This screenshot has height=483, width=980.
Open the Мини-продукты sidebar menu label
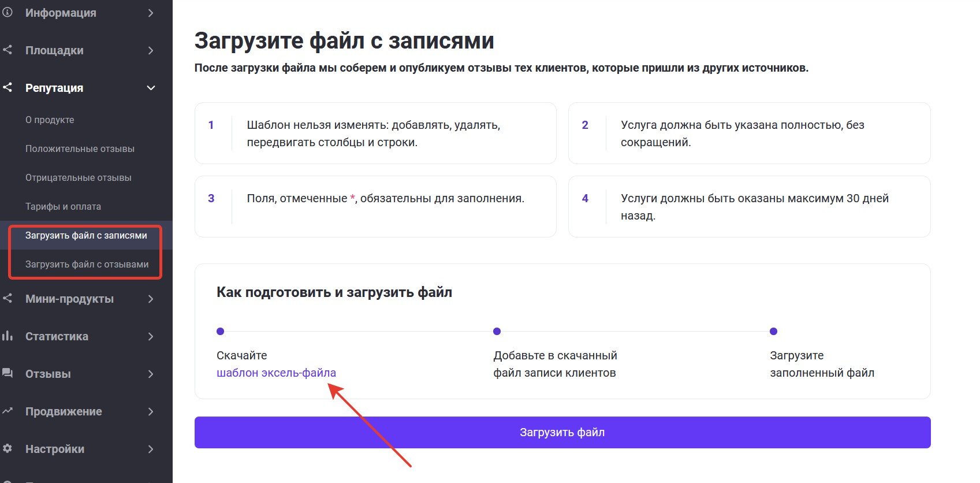(x=69, y=299)
